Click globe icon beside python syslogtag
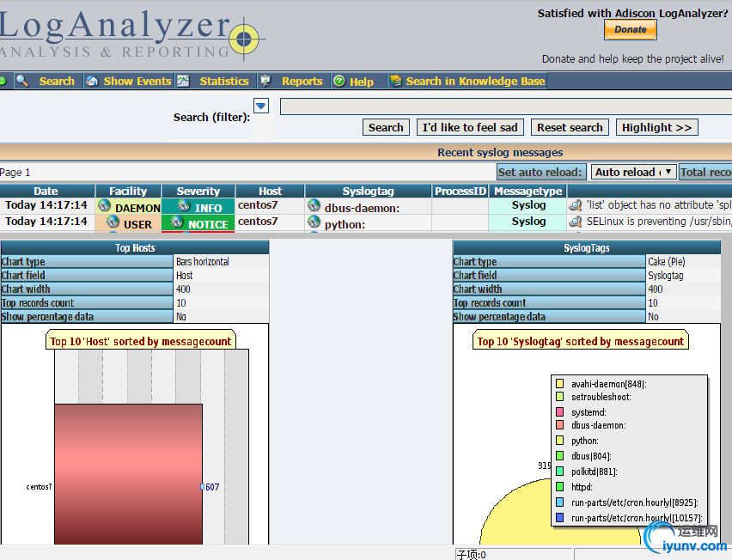 [x=314, y=222]
